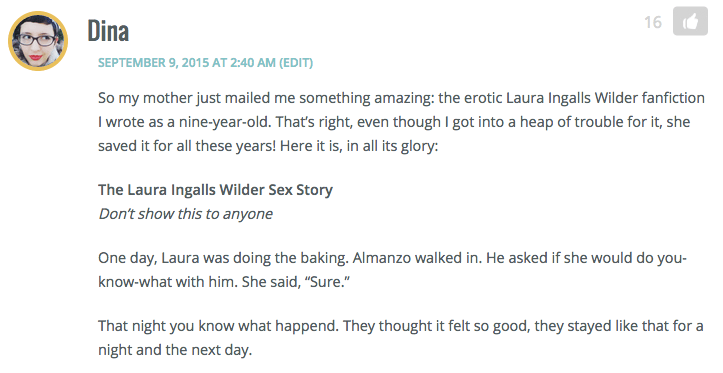This screenshot has height=373, width=723.
Task: Like Dina's comment with the thumbs-up button
Action: (x=690, y=21)
